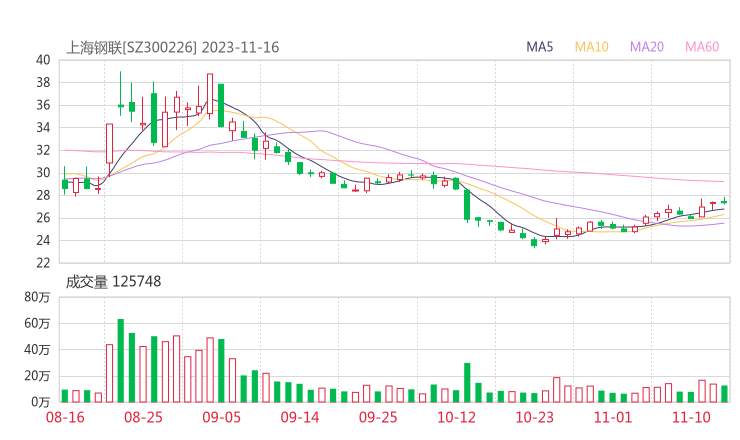Click the MA5 legend label
Screen dimensions: 740x440
point(539,47)
